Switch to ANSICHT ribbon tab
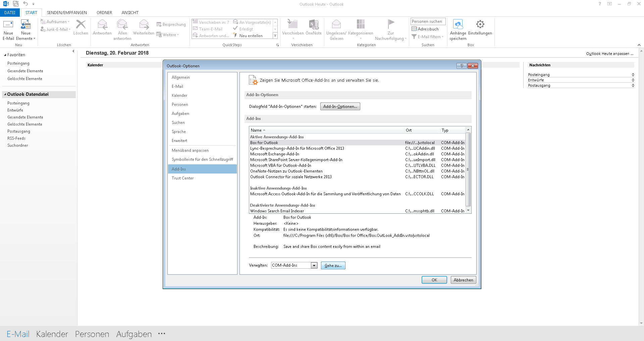Screen dimensions: 644x341 130,13
